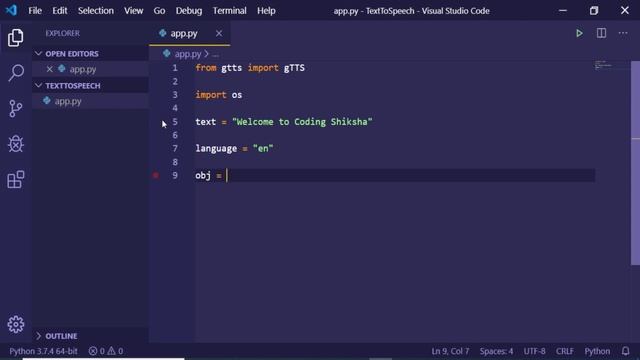Screen dimensions: 640x360
Task: Open the View menu
Action: coord(133,11)
